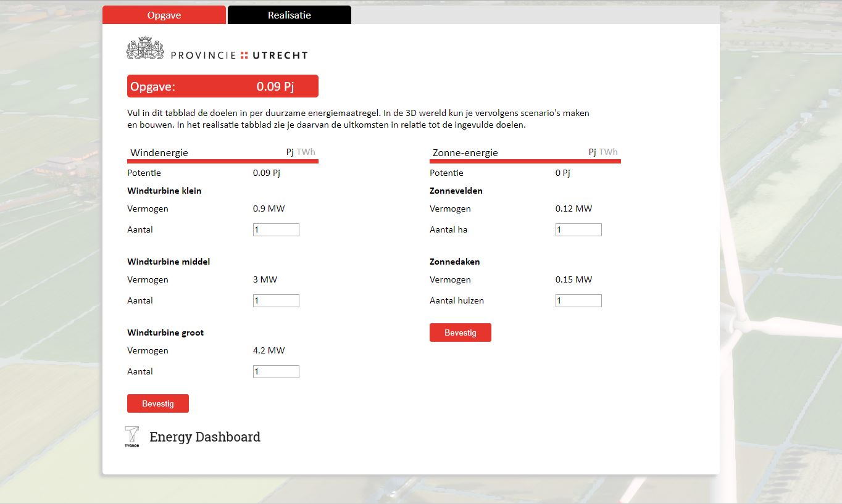
Task: Focus the Windturbine groot Aantal field
Action: point(276,371)
